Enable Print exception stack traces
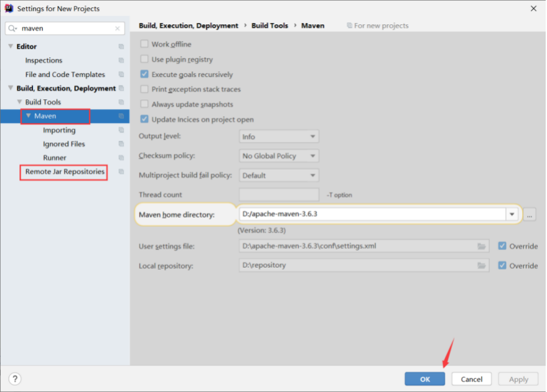The image size is (547, 392). pos(144,89)
